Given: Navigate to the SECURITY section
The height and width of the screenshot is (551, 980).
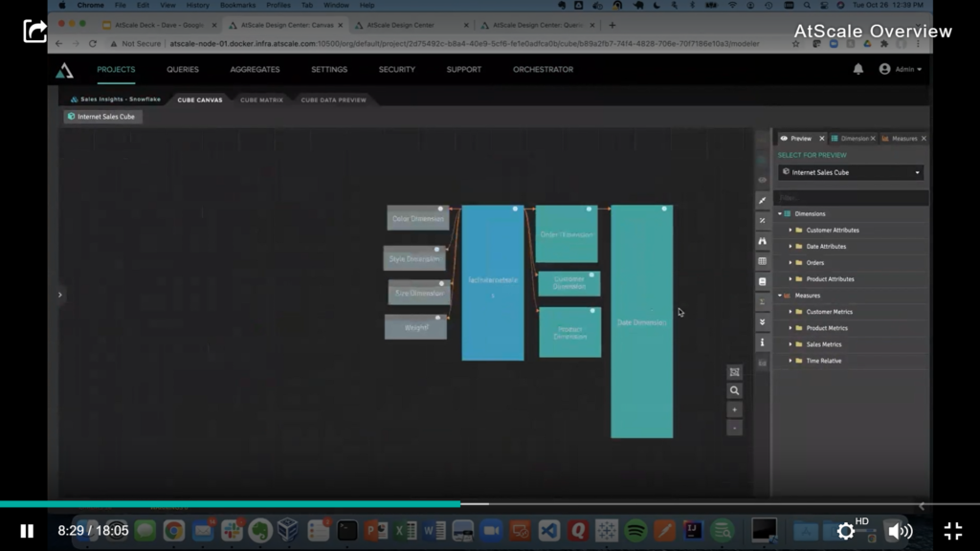Looking at the screenshot, I should (x=397, y=69).
